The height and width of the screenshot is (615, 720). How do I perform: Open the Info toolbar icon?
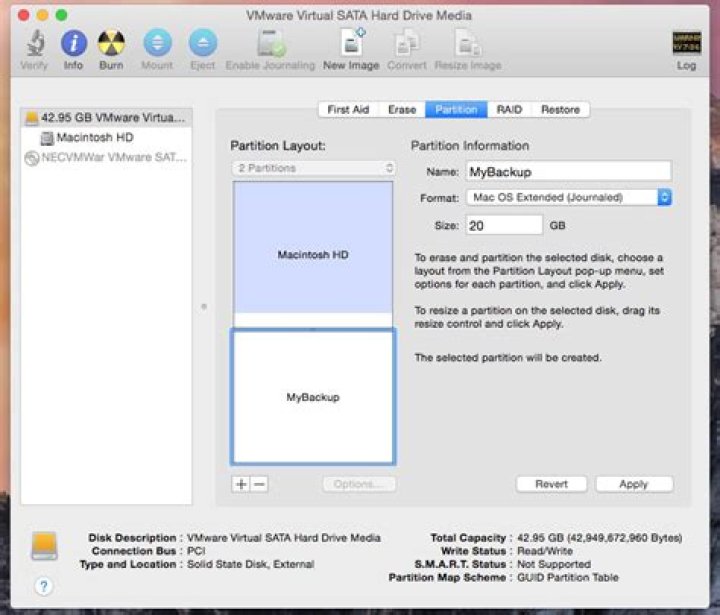coord(73,43)
